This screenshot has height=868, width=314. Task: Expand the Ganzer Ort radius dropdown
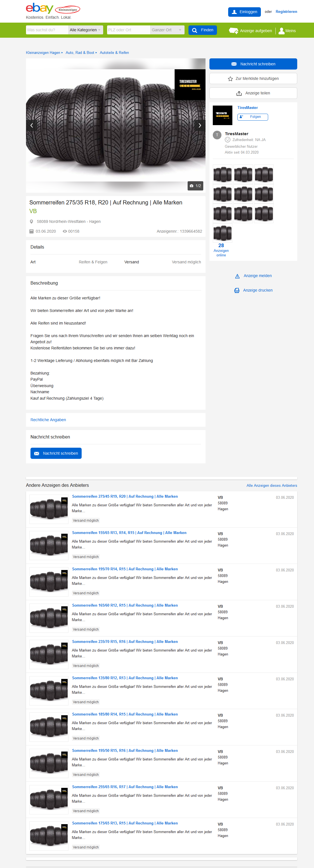tap(167, 30)
